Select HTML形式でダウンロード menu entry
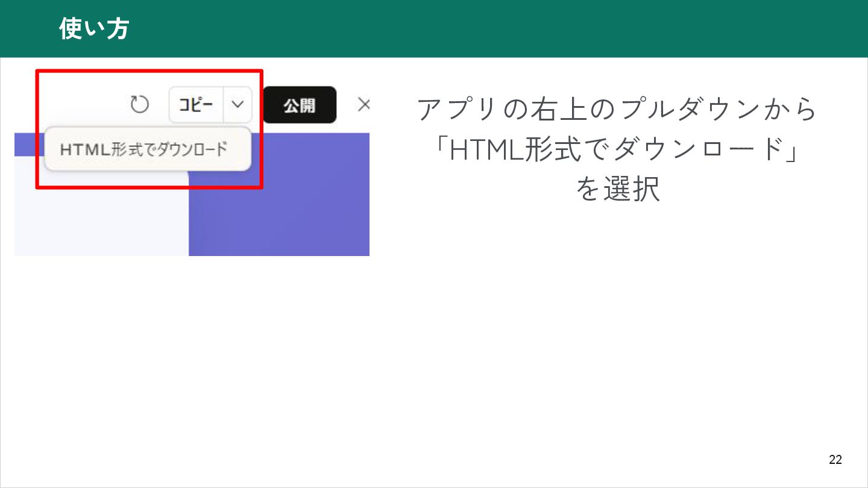This screenshot has height=488, width=868. [x=148, y=149]
